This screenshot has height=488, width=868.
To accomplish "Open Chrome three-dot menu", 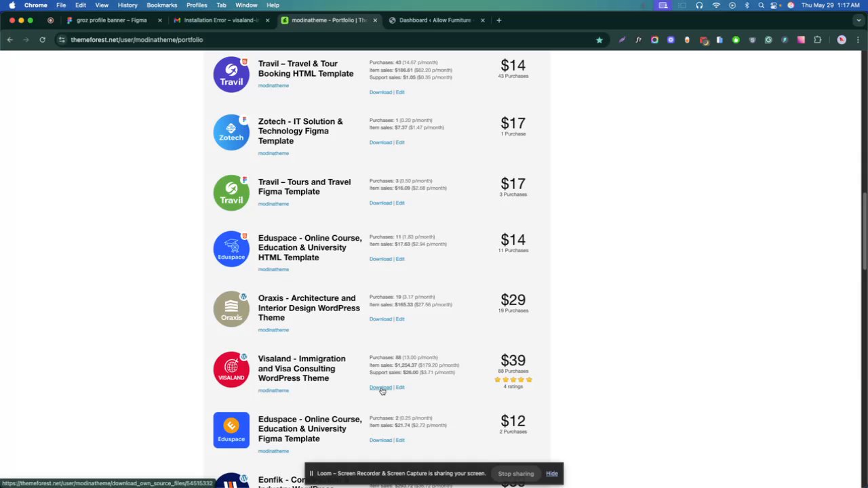I will point(856,40).
